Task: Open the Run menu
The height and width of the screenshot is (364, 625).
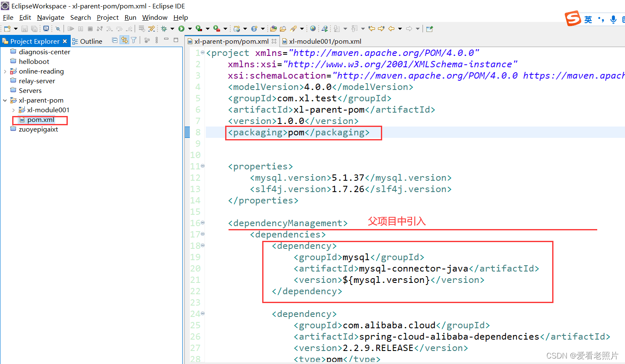Action: coord(130,17)
